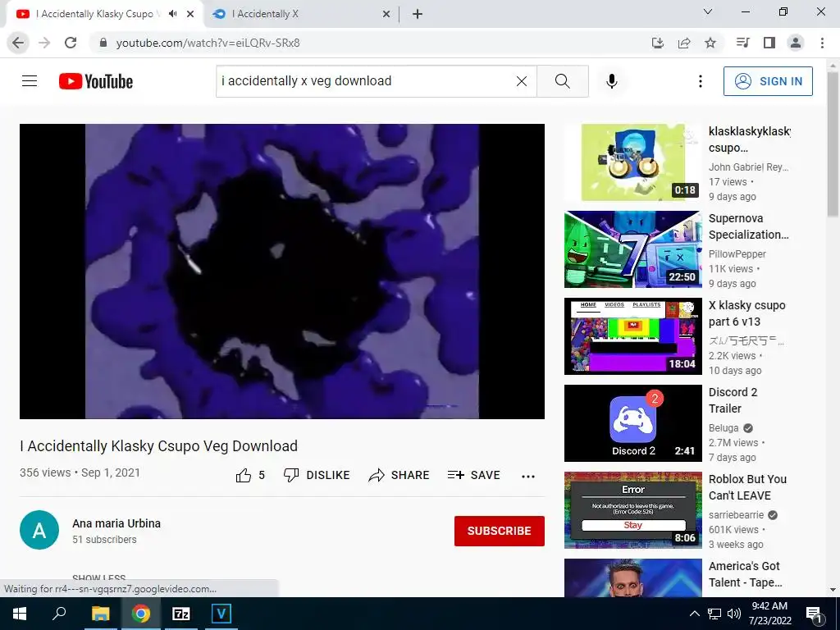
Task: Open the Discord 2 Trailer thumbnail
Action: point(632,423)
